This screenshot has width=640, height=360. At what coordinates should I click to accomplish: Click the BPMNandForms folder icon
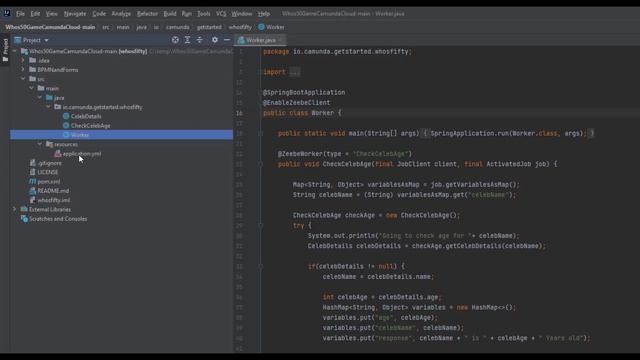(x=33, y=70)
